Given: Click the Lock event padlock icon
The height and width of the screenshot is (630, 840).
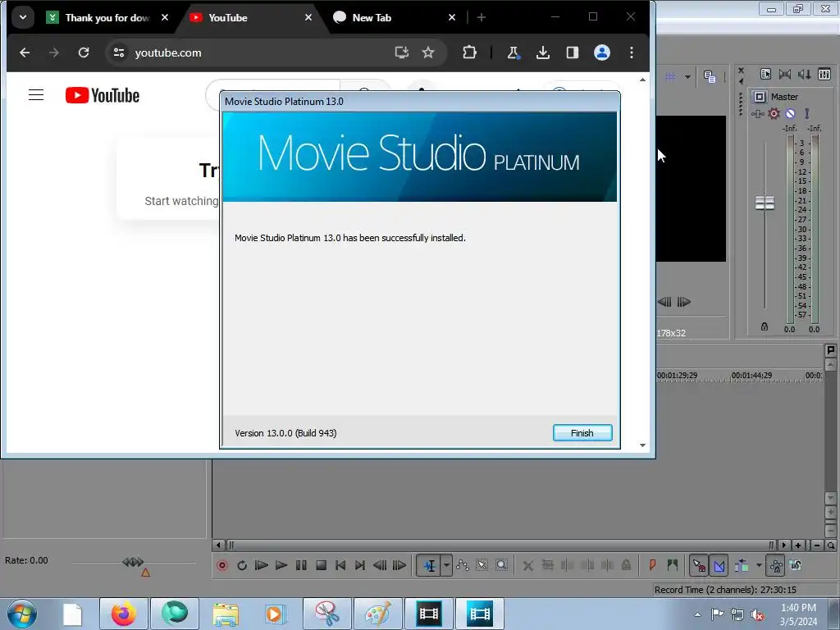Looking at the screenshot, I should click(x=626, y=565).
